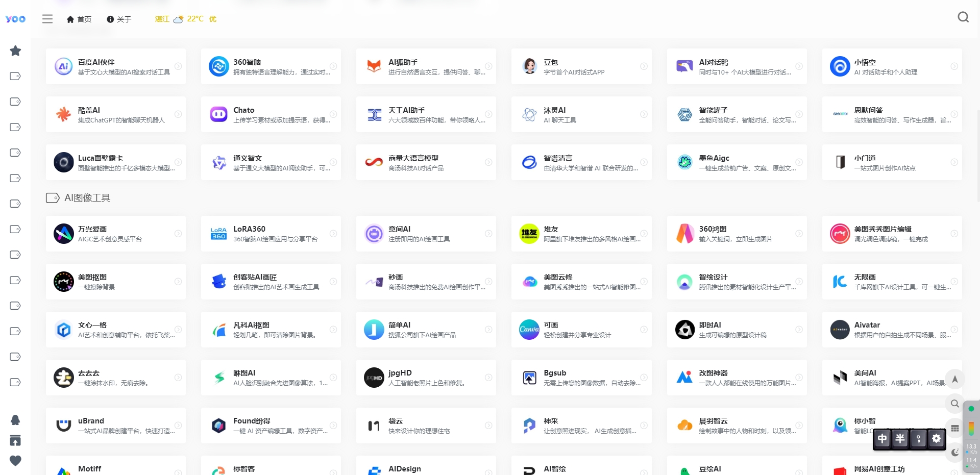Screen dimensions: 980x475
Task: Open the Bgsub icon
Action: tap(529, 378)
